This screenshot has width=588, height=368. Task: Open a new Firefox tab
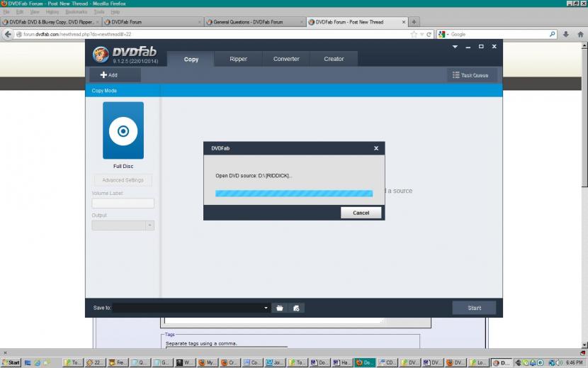pos(414,22)
